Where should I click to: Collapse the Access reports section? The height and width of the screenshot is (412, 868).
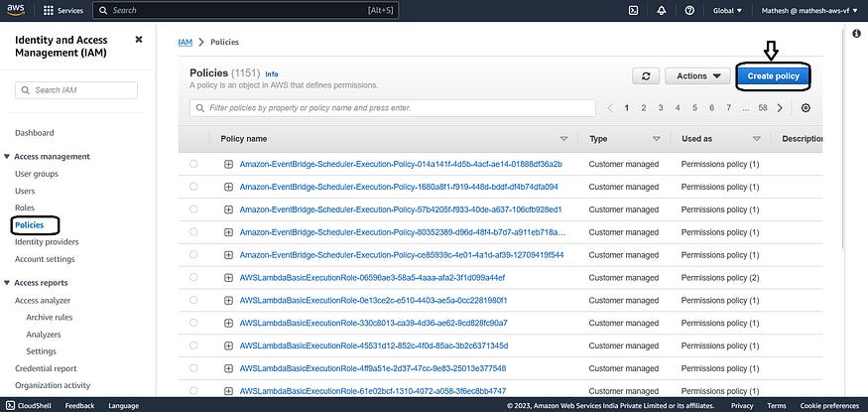pos(7,283)
